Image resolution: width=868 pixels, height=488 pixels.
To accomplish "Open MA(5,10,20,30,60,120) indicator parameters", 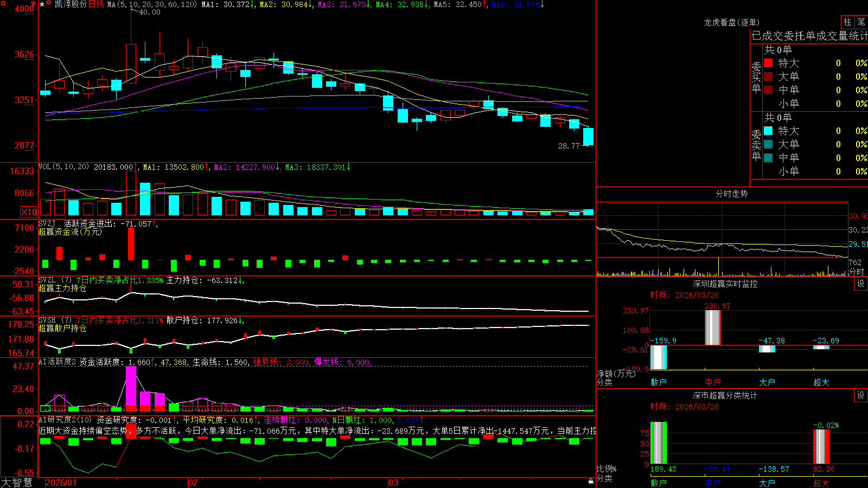I will tap(152, 4).
